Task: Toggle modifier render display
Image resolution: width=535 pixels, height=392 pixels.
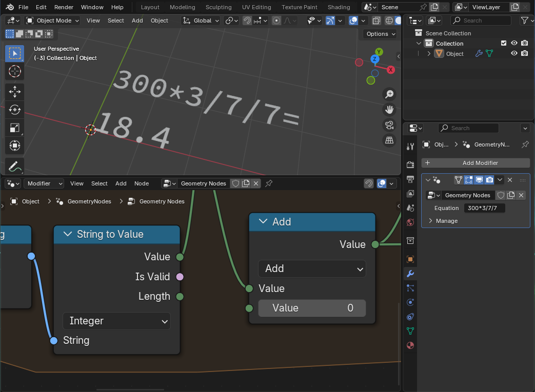Action: (x=489, y=180)
